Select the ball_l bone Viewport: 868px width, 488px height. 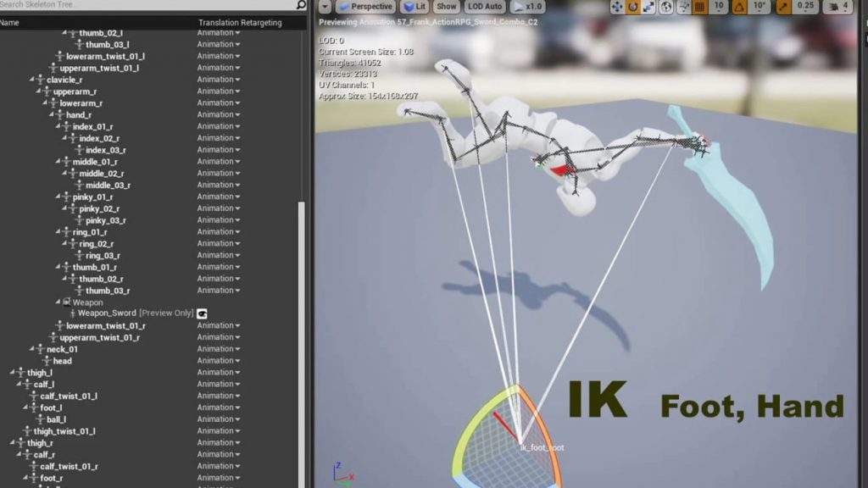(x=56, y=419)
